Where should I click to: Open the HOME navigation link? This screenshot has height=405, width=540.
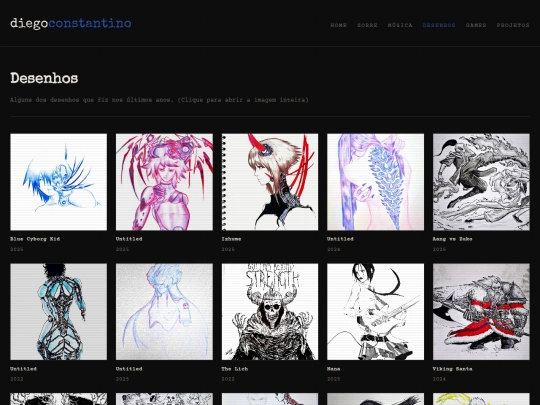[x=338, y=25]
